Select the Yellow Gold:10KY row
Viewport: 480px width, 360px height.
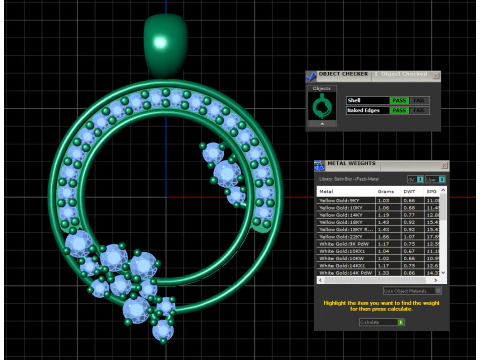click(378, 208)
